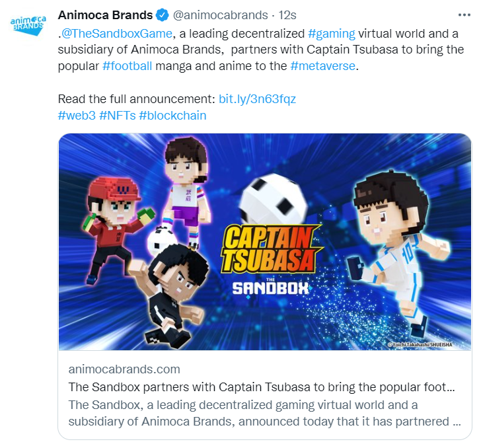Open the #metaverse hashtag
The height and width of the screenshot is (448, 481).
(322, 66)
